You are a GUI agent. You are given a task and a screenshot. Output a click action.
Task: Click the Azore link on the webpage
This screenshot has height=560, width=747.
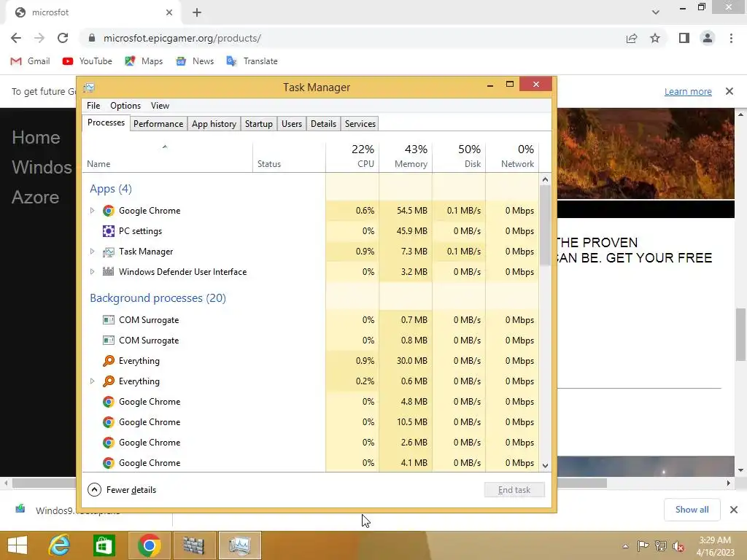tap(35, 197)
